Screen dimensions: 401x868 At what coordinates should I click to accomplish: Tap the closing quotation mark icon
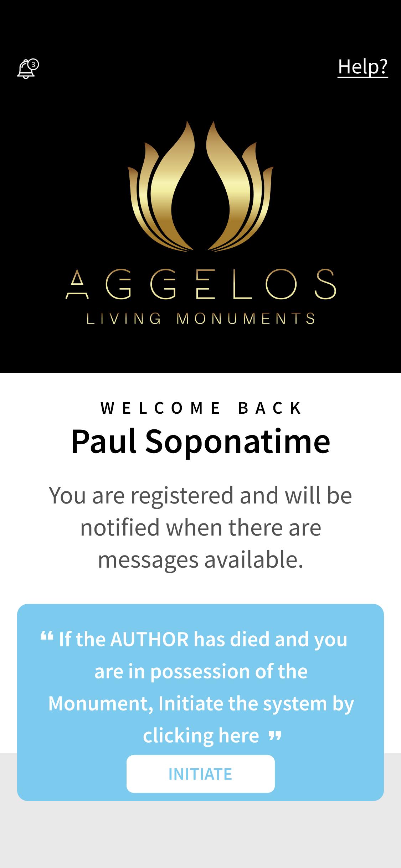275,736
